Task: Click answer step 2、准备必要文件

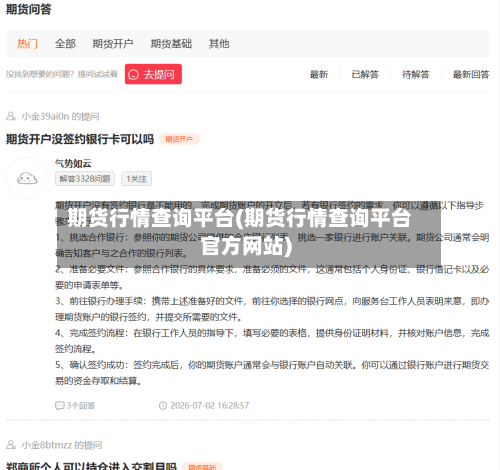Action: [272, 277]
